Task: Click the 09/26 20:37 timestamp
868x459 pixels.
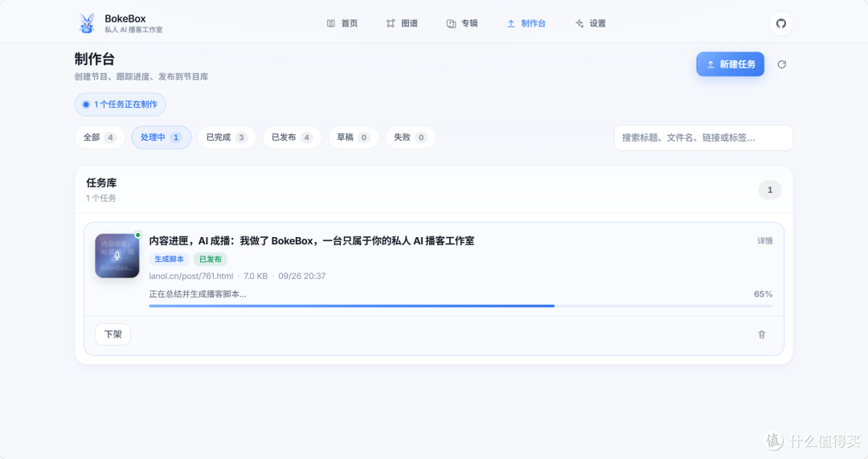Action: point(301,276)
